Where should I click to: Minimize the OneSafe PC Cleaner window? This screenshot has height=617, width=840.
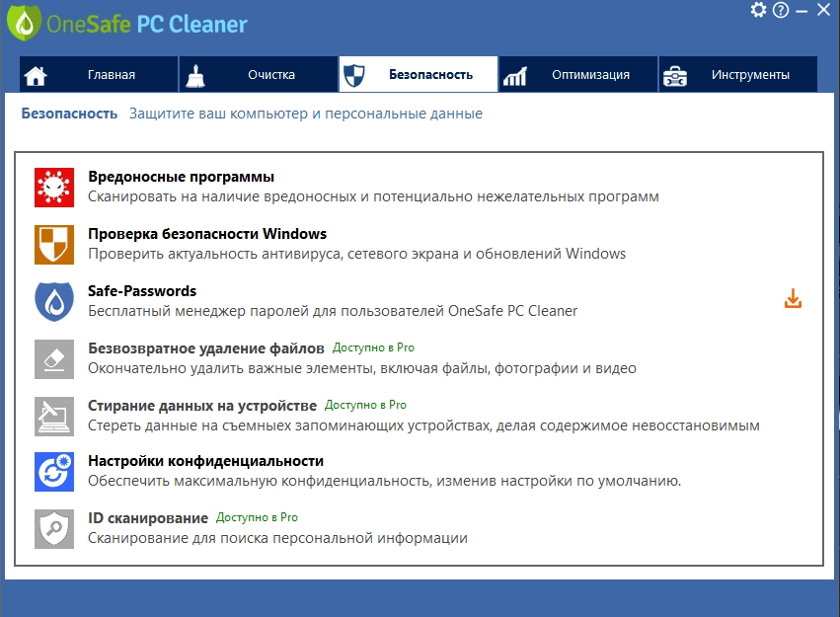pos(802,11)
